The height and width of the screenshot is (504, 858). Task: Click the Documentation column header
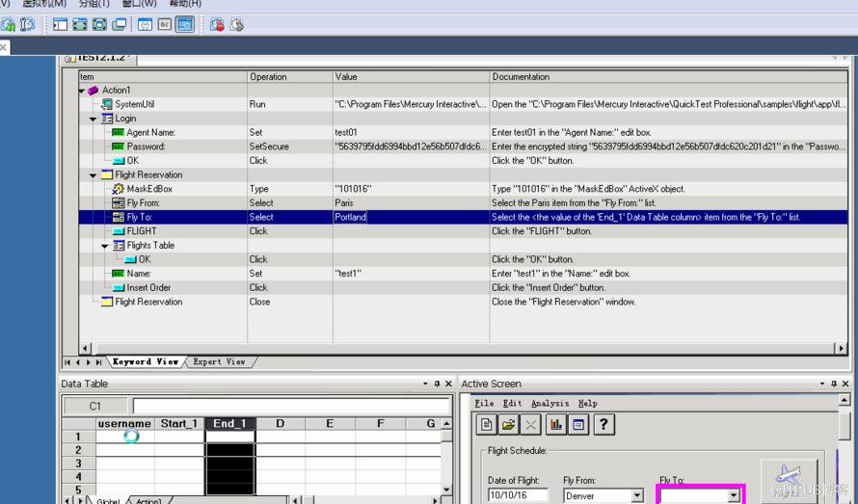[x=668, y=77]
